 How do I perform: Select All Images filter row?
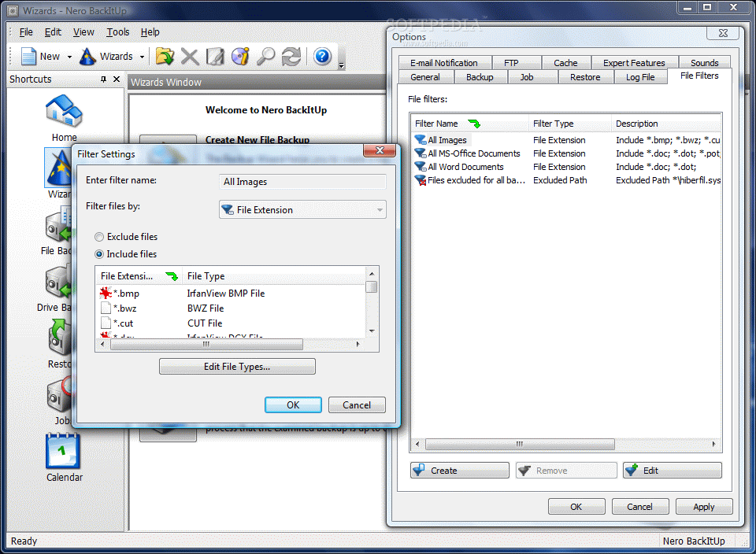tap(567, 140)
